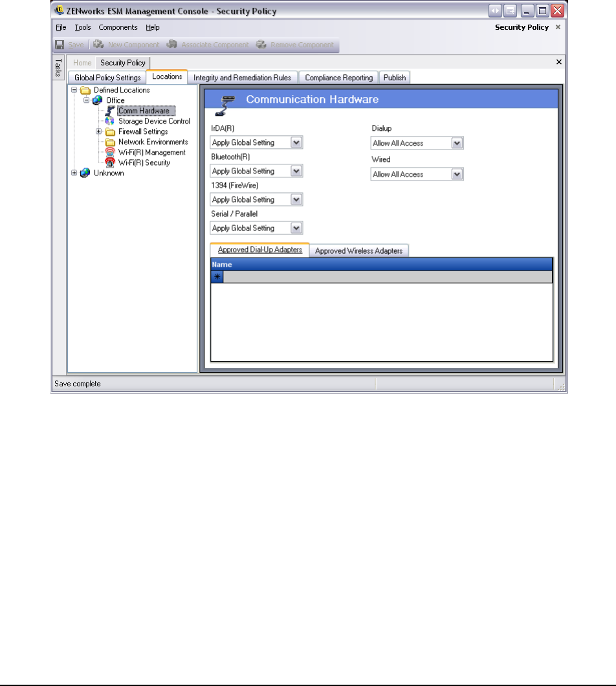Click the window resize grip
Viewport: 616px width, 686px height.
pos(561,387)
